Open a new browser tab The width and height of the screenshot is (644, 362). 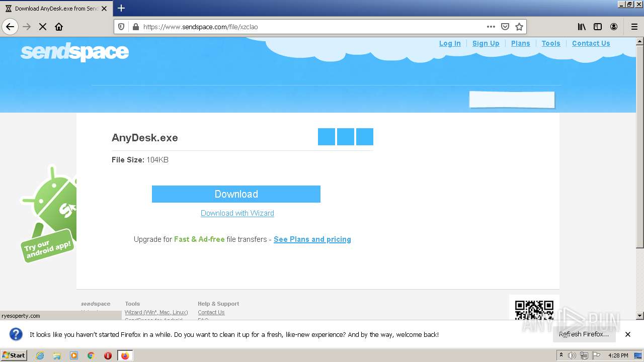121,8
